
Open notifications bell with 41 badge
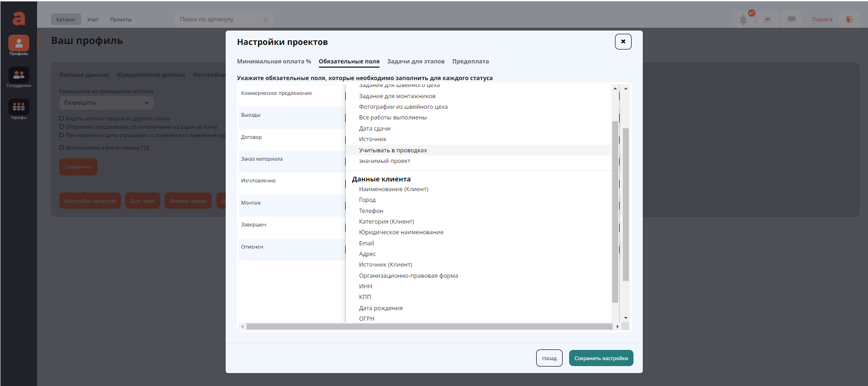click(743, 19)
